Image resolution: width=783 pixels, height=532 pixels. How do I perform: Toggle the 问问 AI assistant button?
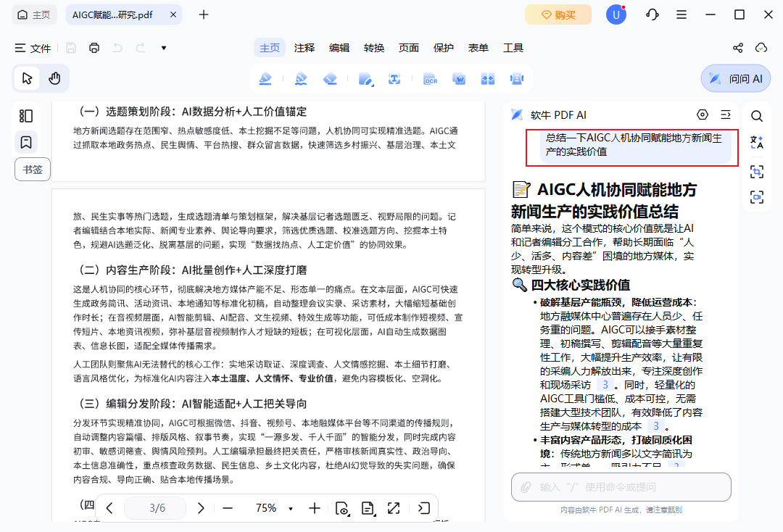click(x=736, y=78)
